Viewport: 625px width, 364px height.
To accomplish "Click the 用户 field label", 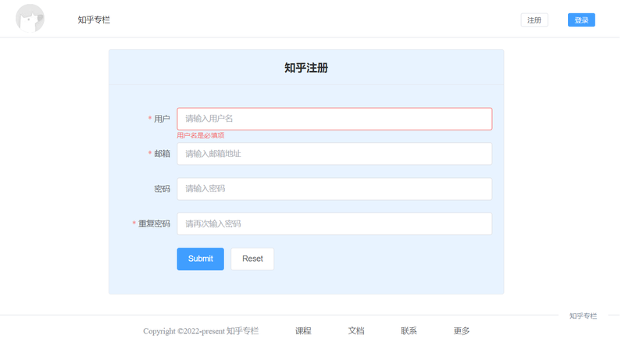I will 162,119.
